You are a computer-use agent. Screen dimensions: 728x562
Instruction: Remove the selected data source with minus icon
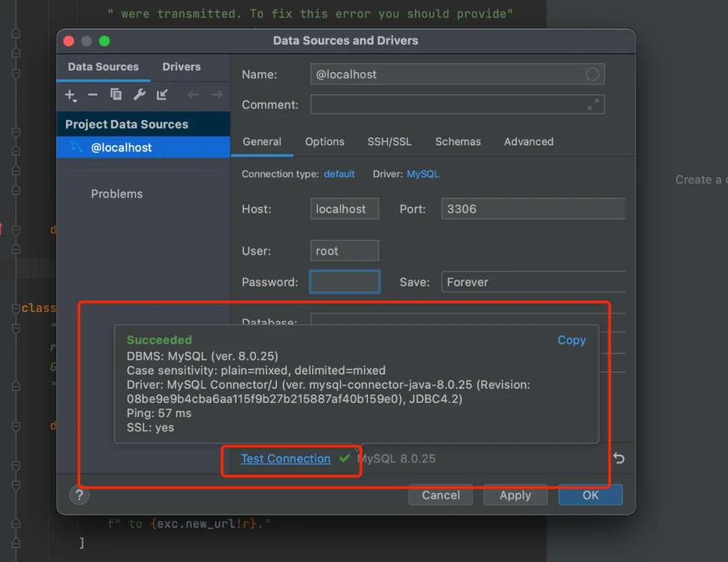coord(93,95)
